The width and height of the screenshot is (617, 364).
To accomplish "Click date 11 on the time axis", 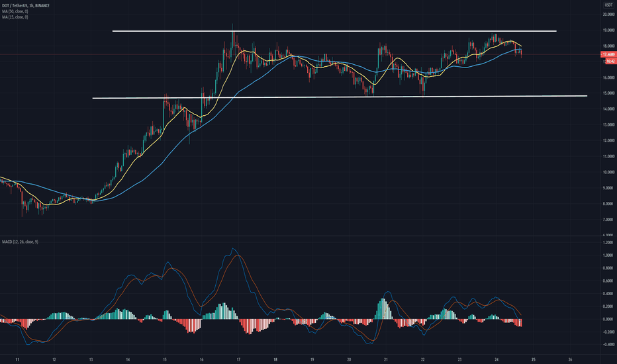I will (17, 359).
